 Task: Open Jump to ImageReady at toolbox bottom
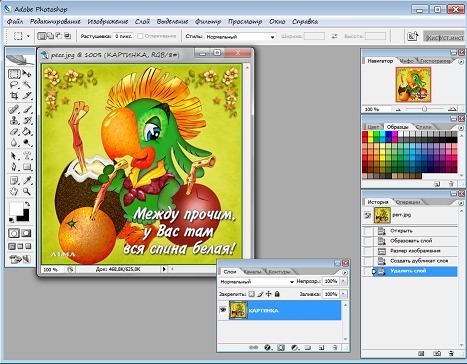[x=20, y=259]
